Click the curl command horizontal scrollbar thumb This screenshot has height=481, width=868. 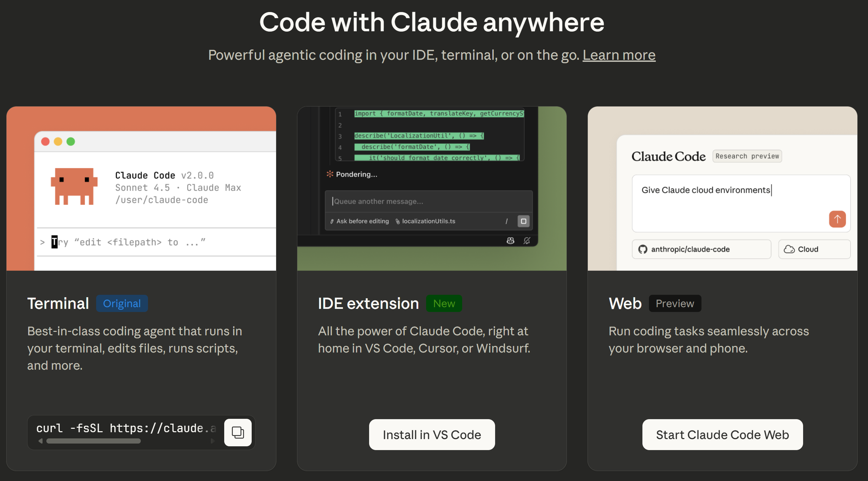93,441
